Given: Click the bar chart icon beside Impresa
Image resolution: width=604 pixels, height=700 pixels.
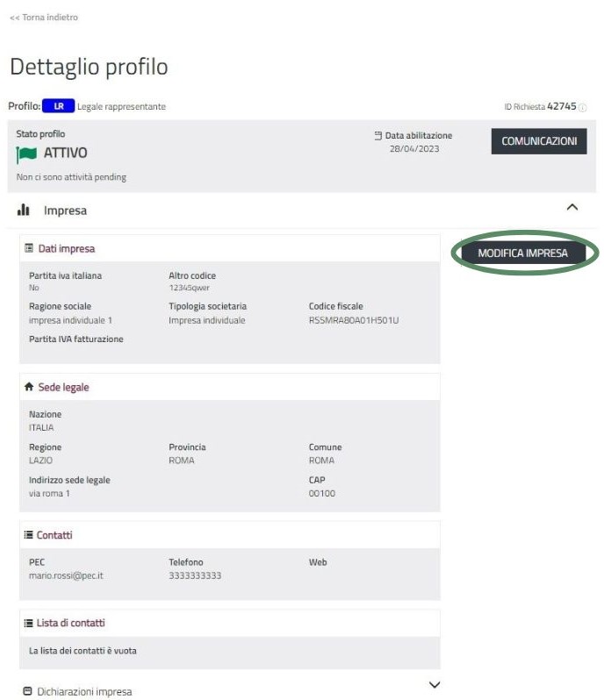Looking at the screenshot, I should pos(24,211).
